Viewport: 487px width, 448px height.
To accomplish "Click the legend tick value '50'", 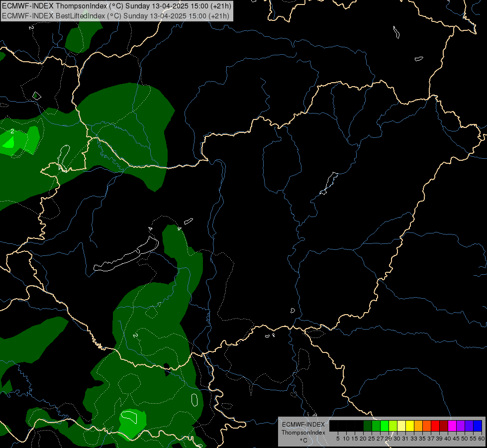I will click(464, 439).
